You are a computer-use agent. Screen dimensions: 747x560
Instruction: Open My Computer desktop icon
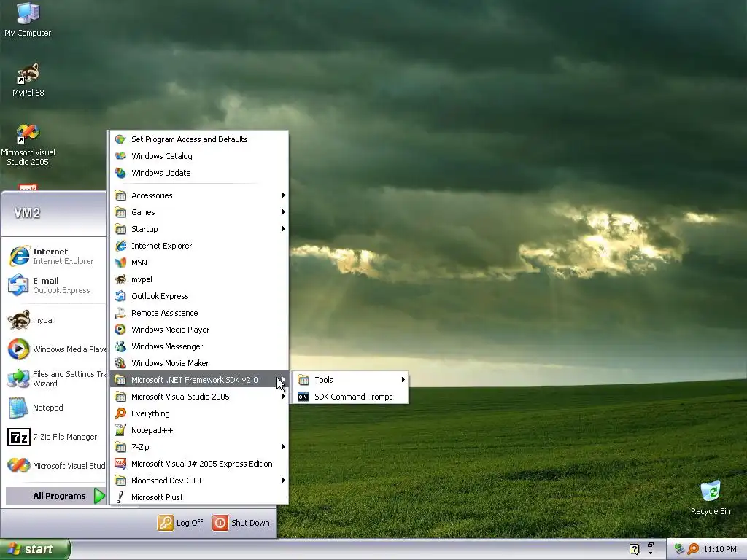[28, 19]
